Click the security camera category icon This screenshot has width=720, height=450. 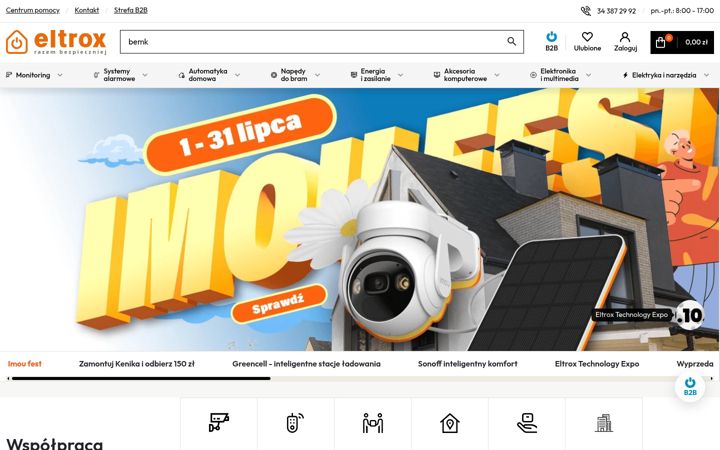tap(219, 422)
